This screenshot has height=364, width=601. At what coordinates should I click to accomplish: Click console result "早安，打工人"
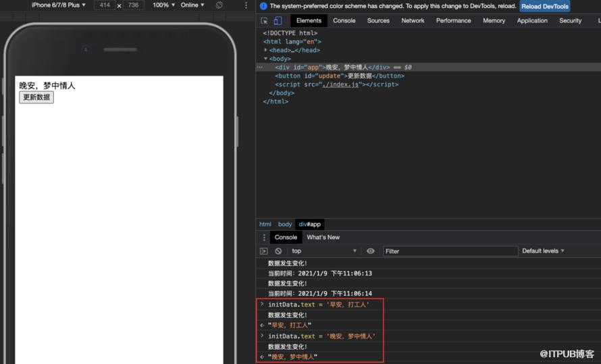[290, 326]
